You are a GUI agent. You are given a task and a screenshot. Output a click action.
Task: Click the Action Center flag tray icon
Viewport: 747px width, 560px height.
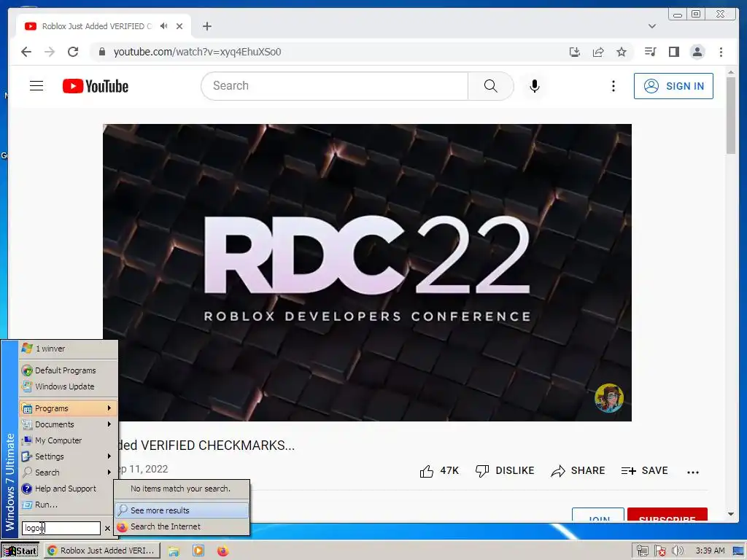tap(659, 551)
